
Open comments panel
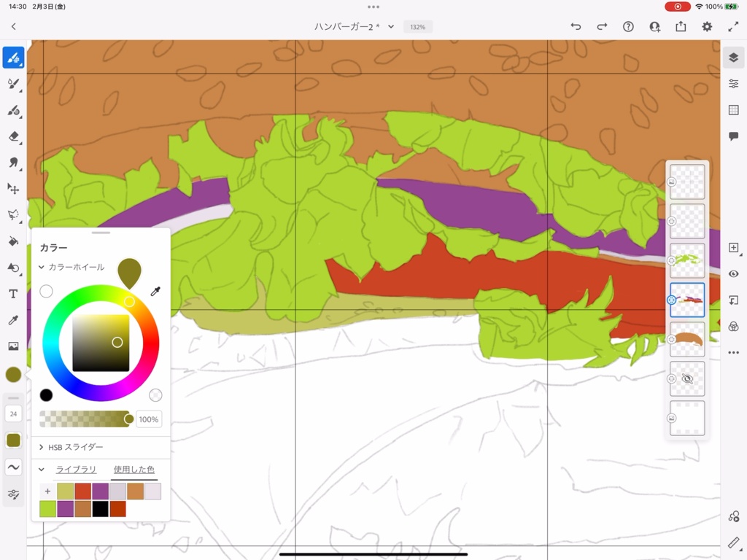pyautogui.click(x=734, y=136)
